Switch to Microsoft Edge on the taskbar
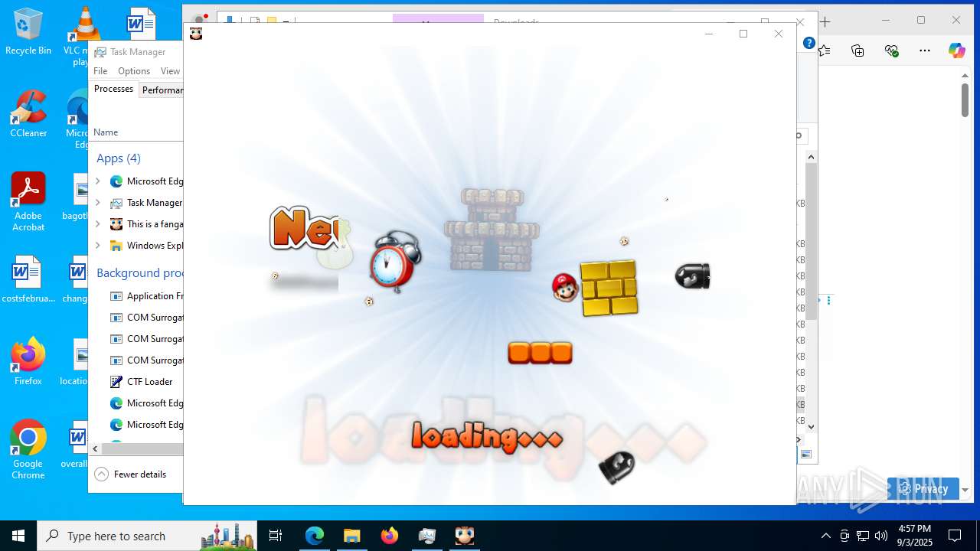The height and width of the screenshot is (551, 980). pos(315,536)
